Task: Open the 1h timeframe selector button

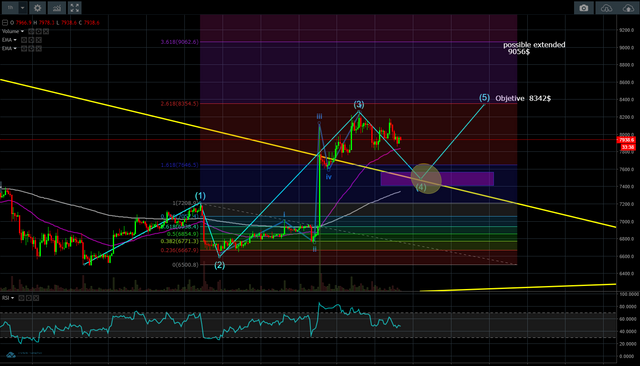Action: coord(11,7)
